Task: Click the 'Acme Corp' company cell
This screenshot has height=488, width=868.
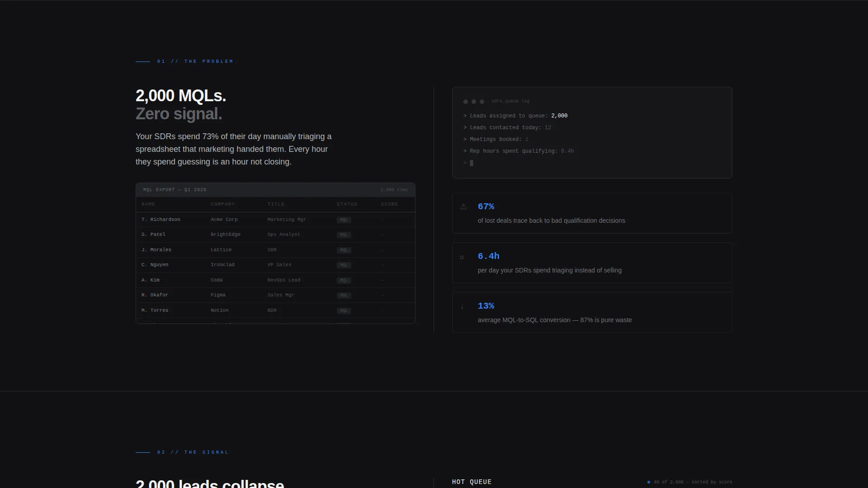Action: 224,220
